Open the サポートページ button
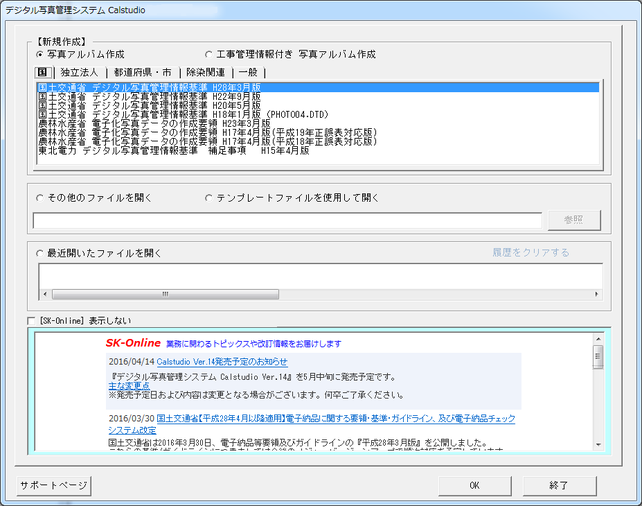 click(x=54, y=486)
